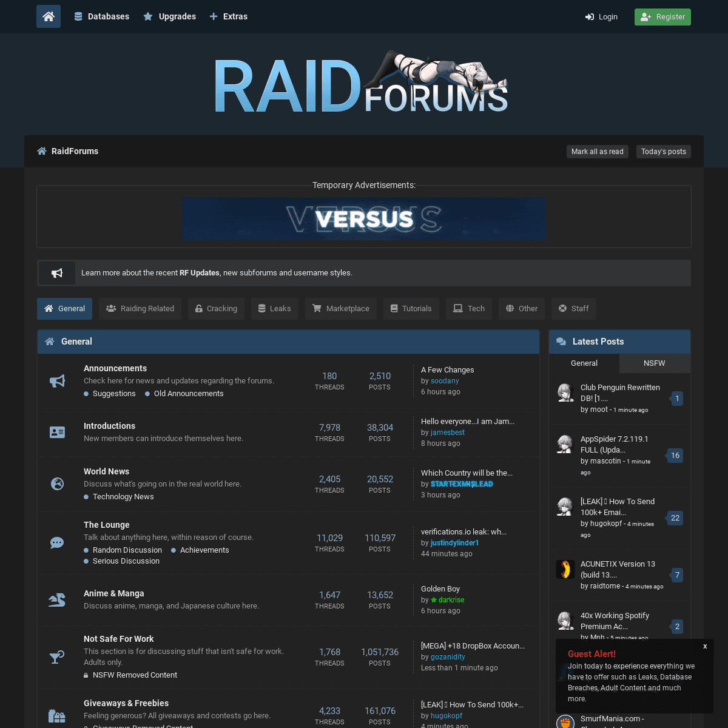
Task: Open the Introductions forum
Action: (x=109, y=426)
